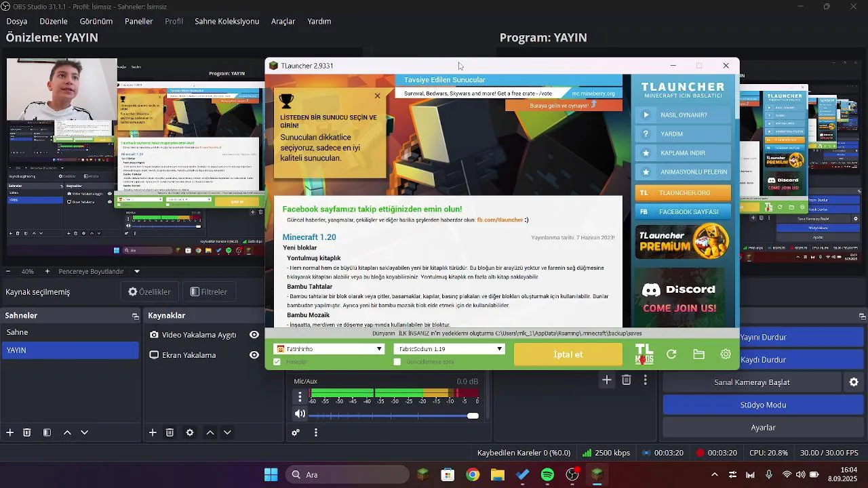Viewport: 868px width, 488px height.
Task: Close the yellow server tip box
Action: [x=378, y=96]
